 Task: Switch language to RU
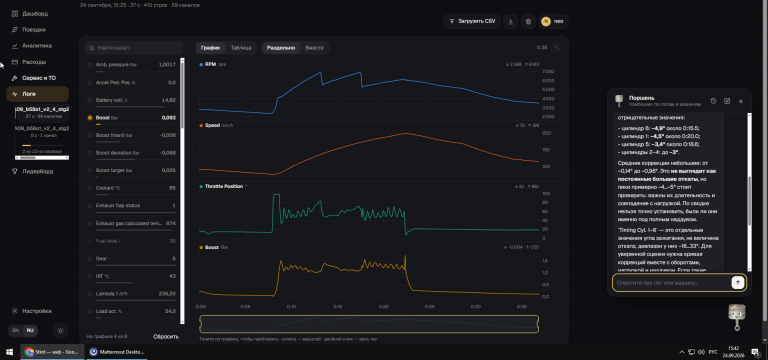pos(30,331)
